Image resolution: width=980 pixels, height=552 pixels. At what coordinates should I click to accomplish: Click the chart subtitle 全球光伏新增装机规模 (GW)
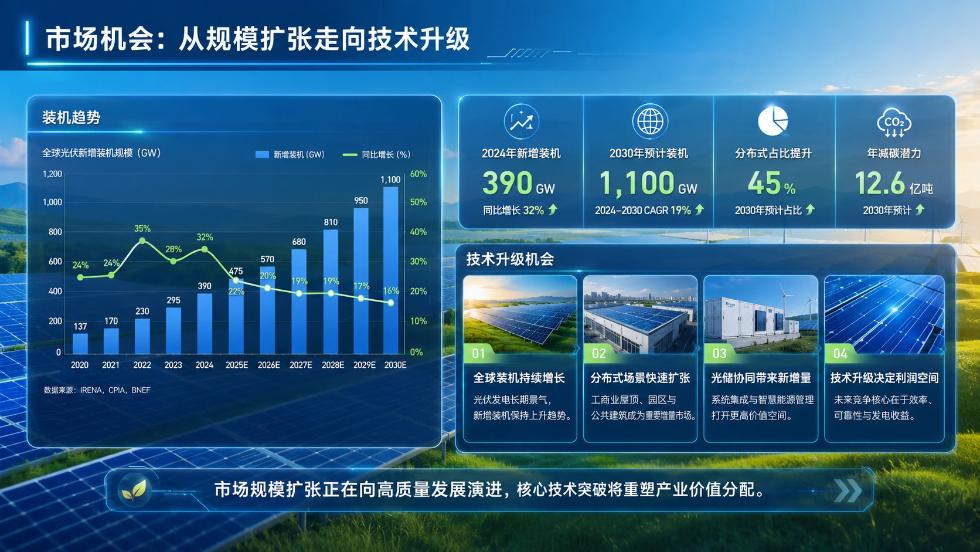coord(101,153)
